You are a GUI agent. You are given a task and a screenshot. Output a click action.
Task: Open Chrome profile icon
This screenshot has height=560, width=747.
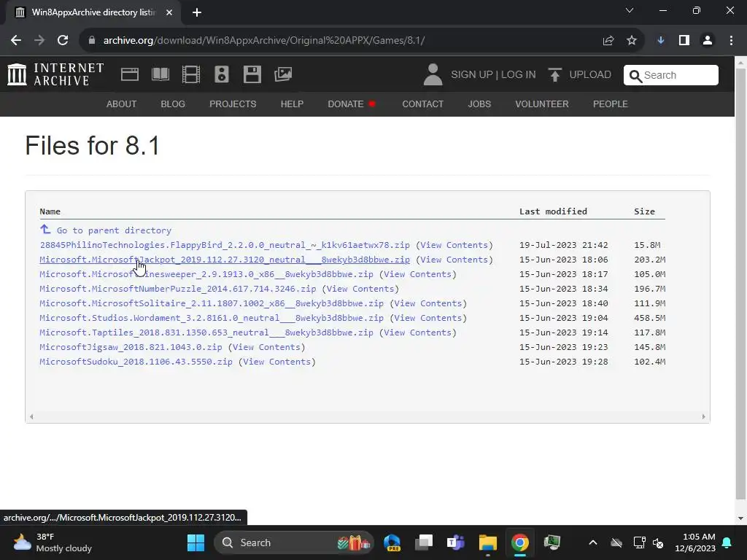pyautogui.click(x=708, y=41)
